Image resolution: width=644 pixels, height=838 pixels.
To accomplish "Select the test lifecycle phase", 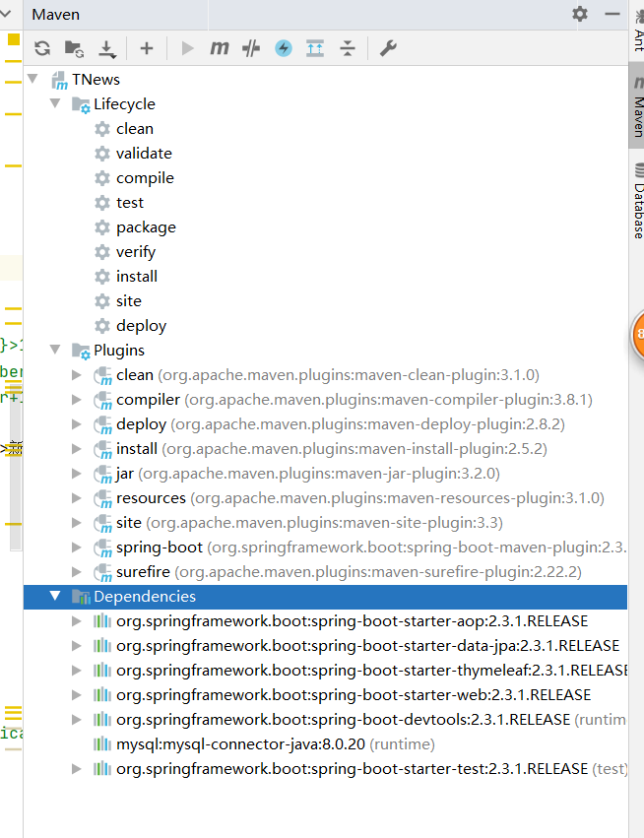I will click(130, 203).
